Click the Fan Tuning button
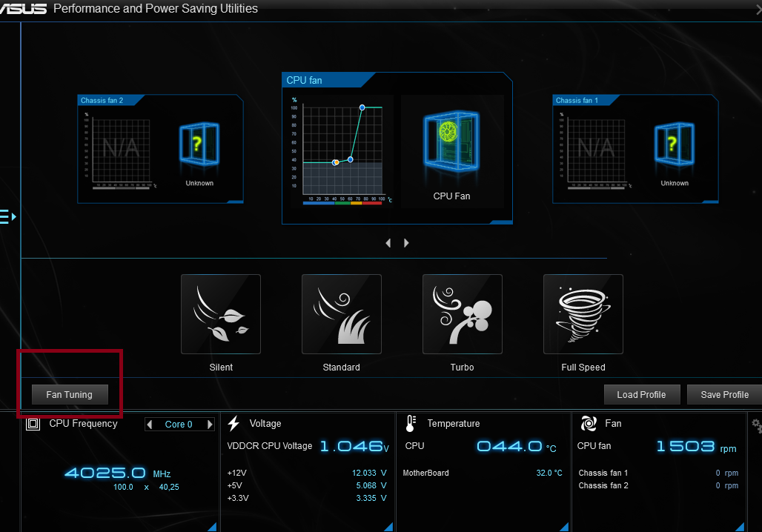762x532 pixels. click(x=70, y=394)
